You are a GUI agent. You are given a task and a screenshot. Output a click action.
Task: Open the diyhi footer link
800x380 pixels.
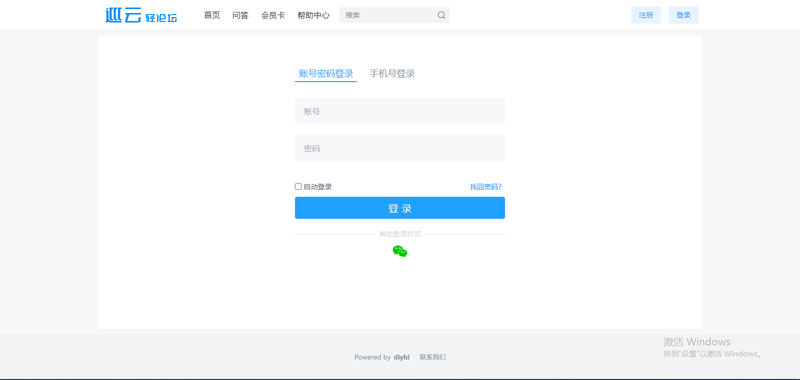pos(402,357)
